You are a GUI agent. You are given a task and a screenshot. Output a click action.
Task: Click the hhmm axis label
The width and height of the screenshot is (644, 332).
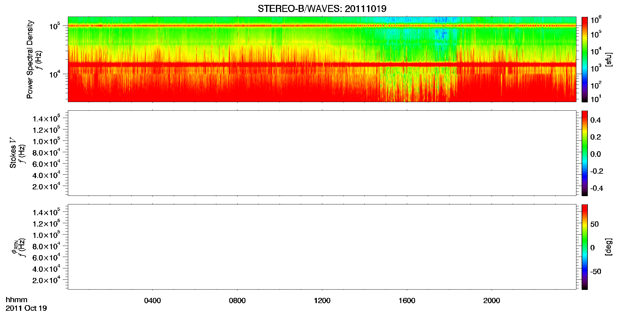click(16, 300)
